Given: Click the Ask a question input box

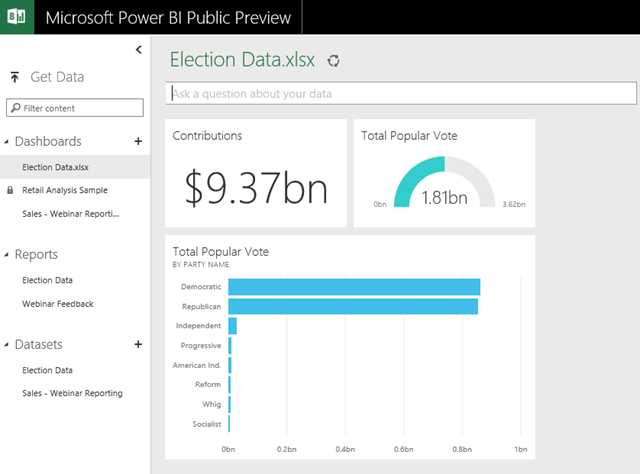Looking at the screenshot, I should coord(400,94).
